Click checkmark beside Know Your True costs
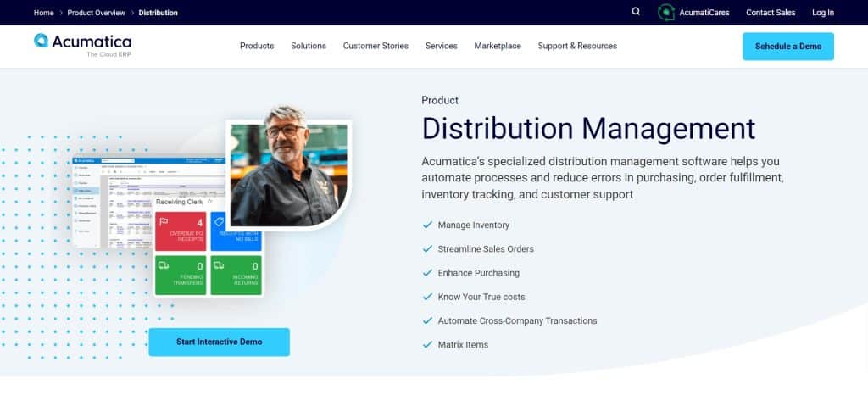The width and height of the screenshot is (868, 412). point(427,296)
